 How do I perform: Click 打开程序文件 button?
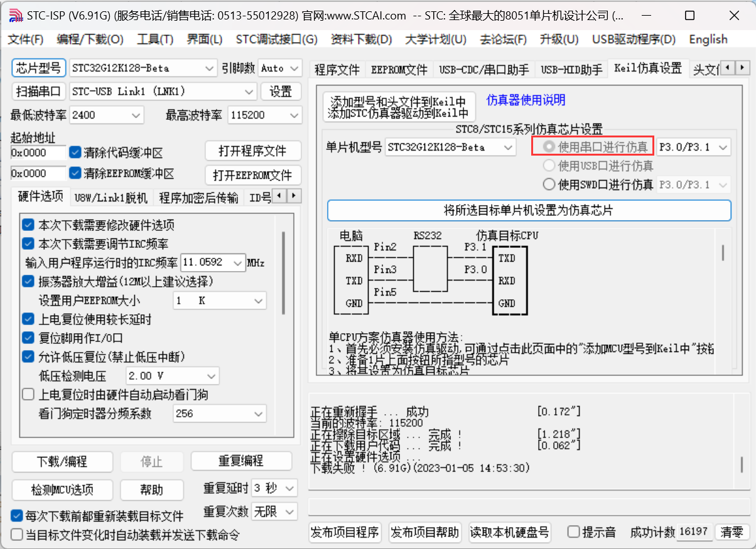[252, 151]
